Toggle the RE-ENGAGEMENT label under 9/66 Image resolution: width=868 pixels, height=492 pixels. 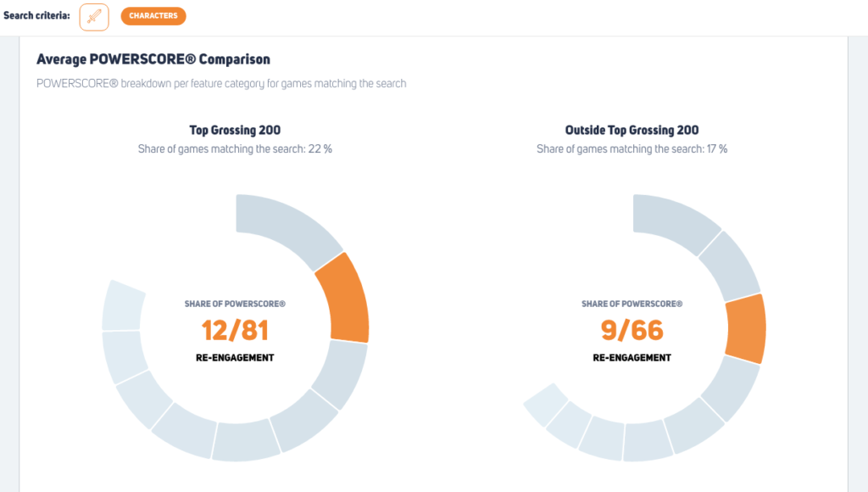pos(632,357)
